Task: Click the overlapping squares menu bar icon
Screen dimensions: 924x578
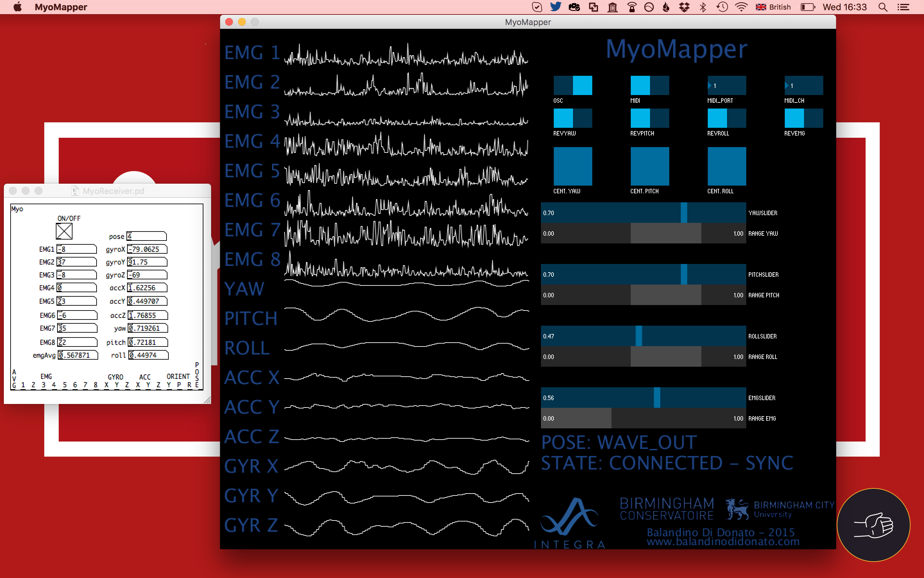Action: click(593, 7)
